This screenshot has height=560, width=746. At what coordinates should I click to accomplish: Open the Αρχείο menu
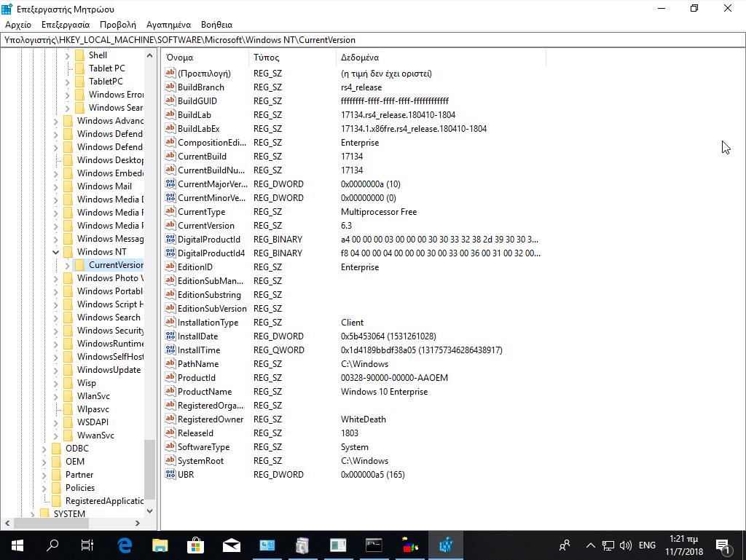click(x=18, y=25)
